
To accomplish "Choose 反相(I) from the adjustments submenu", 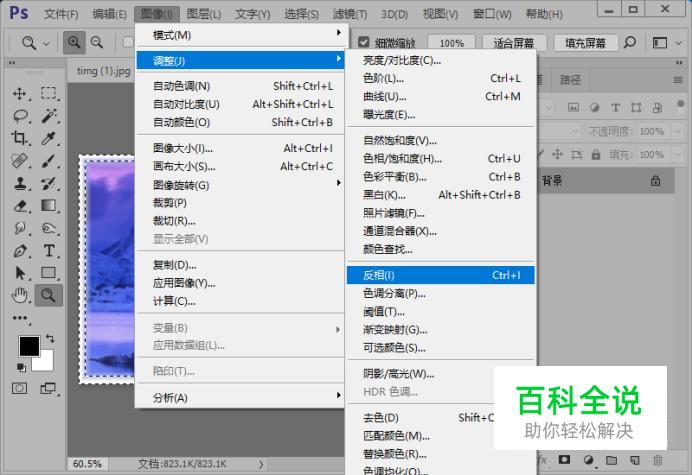I will point(440,275).
